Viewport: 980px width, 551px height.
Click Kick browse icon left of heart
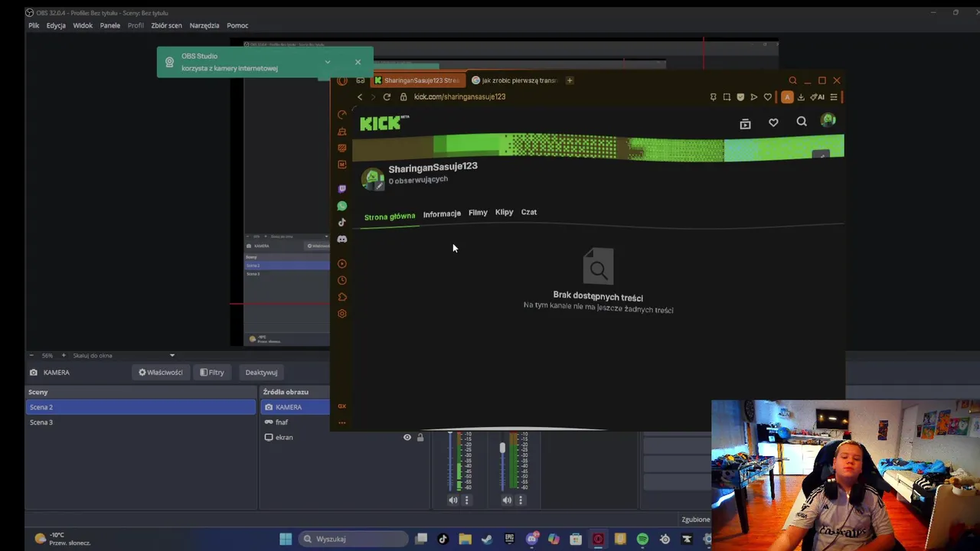click(745, 123)
